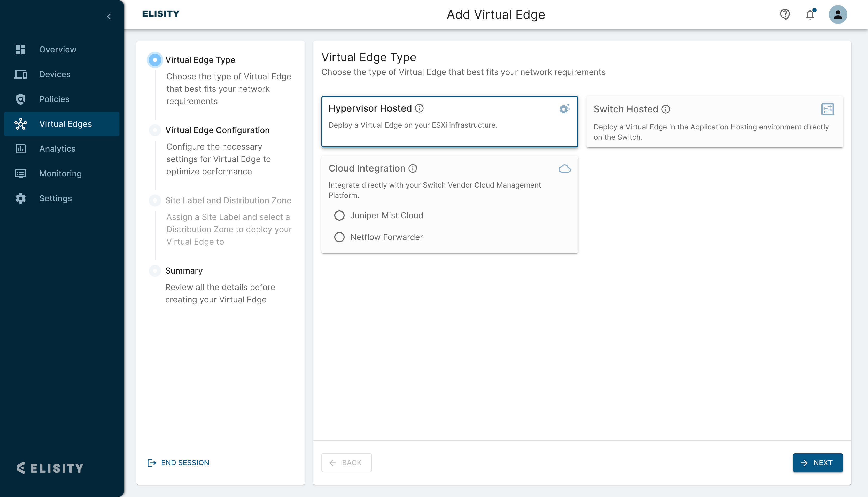Click the Monitoring screen icon
The image size is (868, 497).
click(x=20, y=173)
